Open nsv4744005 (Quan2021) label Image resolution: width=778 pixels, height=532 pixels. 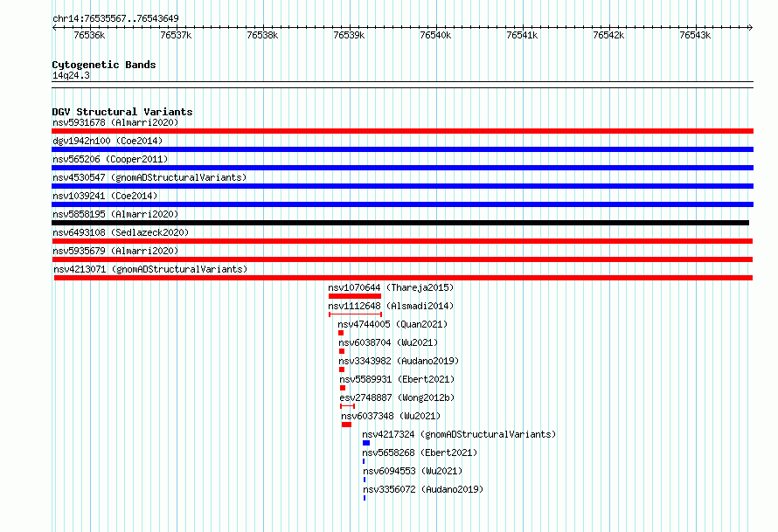click(x=392, y=324)
